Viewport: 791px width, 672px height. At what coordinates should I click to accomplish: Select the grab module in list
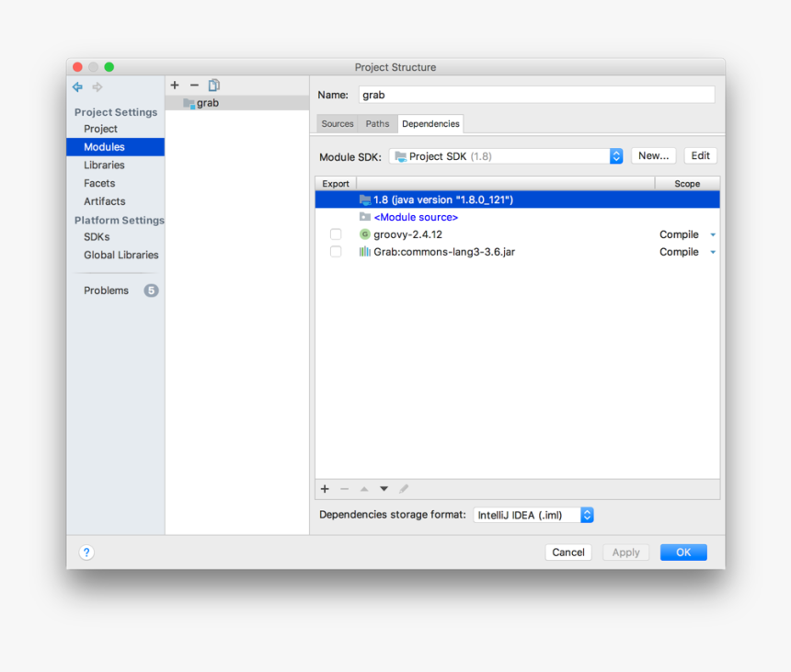(x=237, y=103)
